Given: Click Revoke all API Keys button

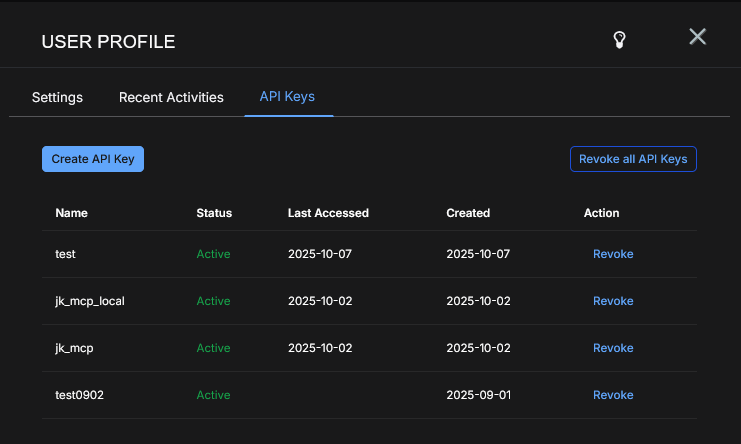Looking at the screenshot, I should 633,159.
